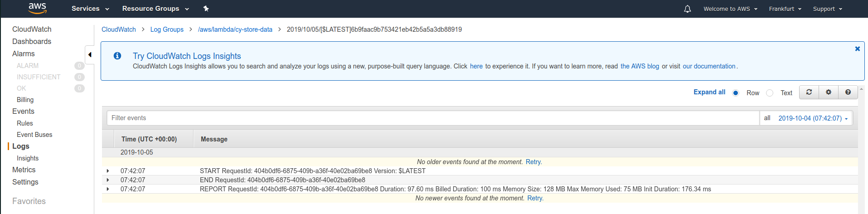Collapse the sidebar with the arrow handle

(90, 55)
